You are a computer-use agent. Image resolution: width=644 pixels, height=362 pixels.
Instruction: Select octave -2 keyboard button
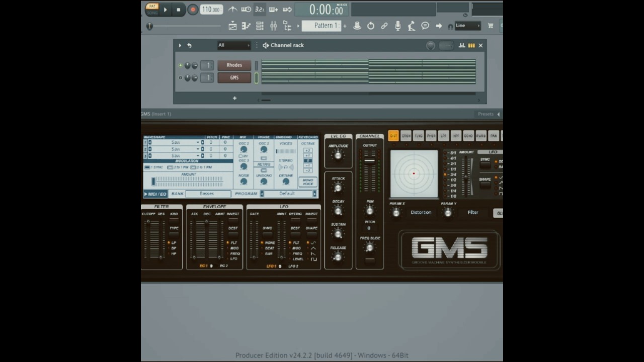click(x=308, y=170)
